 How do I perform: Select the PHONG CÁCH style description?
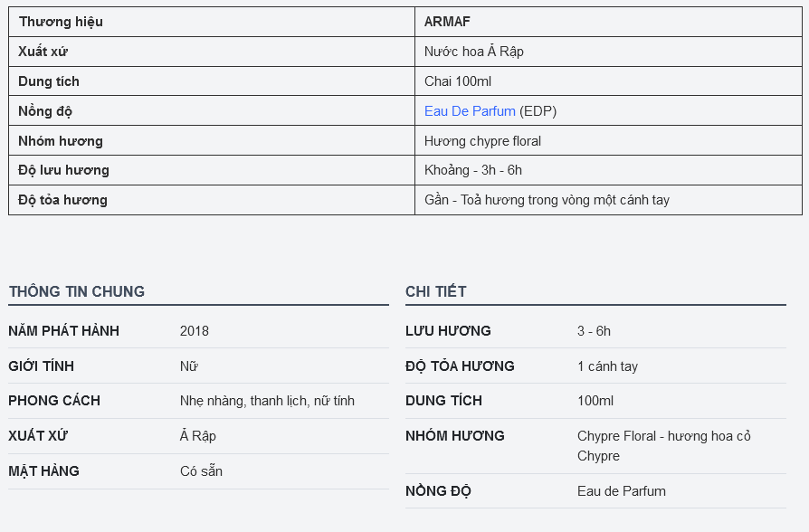point(267,401)
